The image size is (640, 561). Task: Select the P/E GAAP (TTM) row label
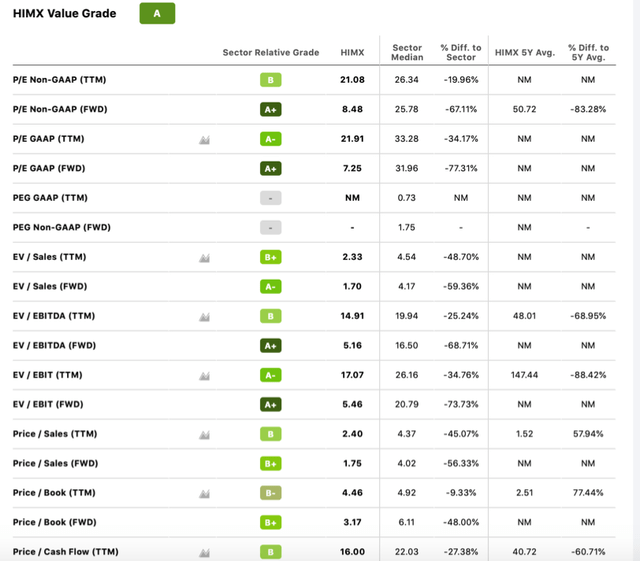click(x=49, y=139)
